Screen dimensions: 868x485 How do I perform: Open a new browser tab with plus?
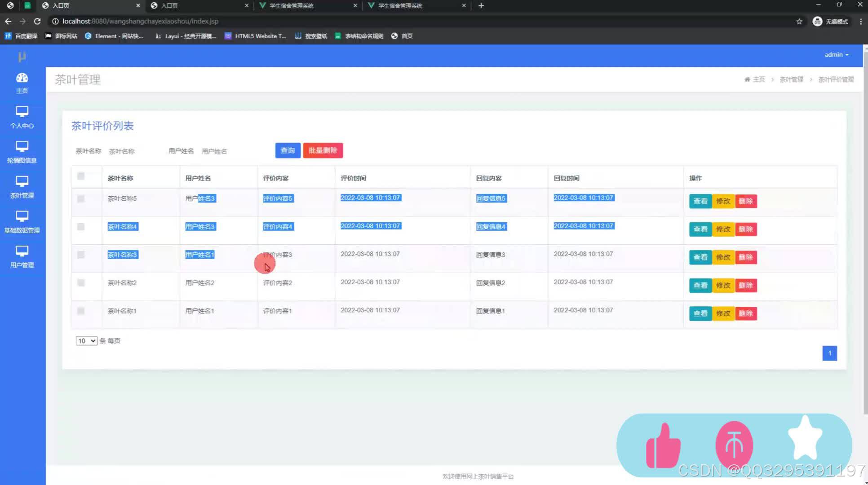[x=481, y=5]
